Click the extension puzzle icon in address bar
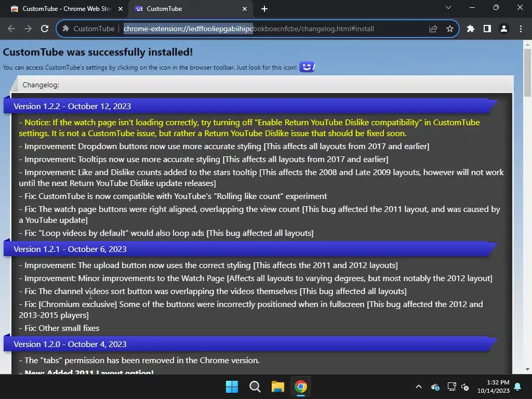532x399 pixels. point(66,29)
